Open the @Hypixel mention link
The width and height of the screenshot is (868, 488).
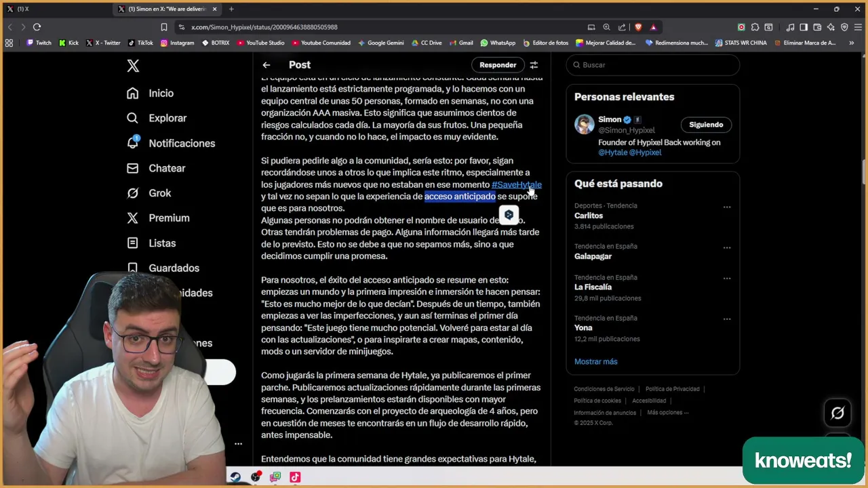(x=645, y=152)
